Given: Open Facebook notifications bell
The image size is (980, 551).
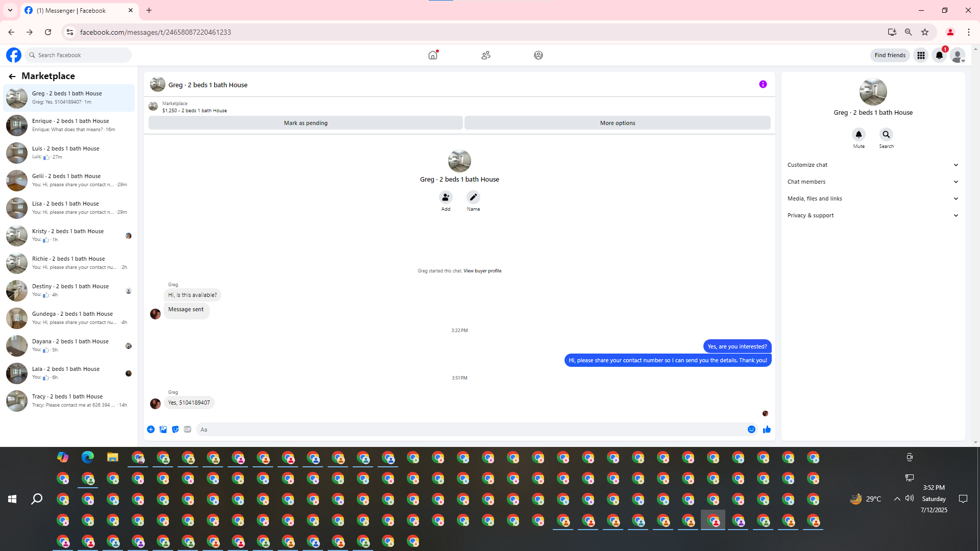Looking at the screenshot, I should (939, 55).
